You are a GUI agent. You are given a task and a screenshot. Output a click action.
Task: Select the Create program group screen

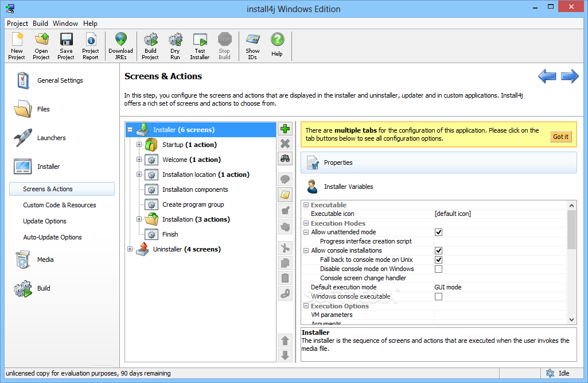point(193,204)
